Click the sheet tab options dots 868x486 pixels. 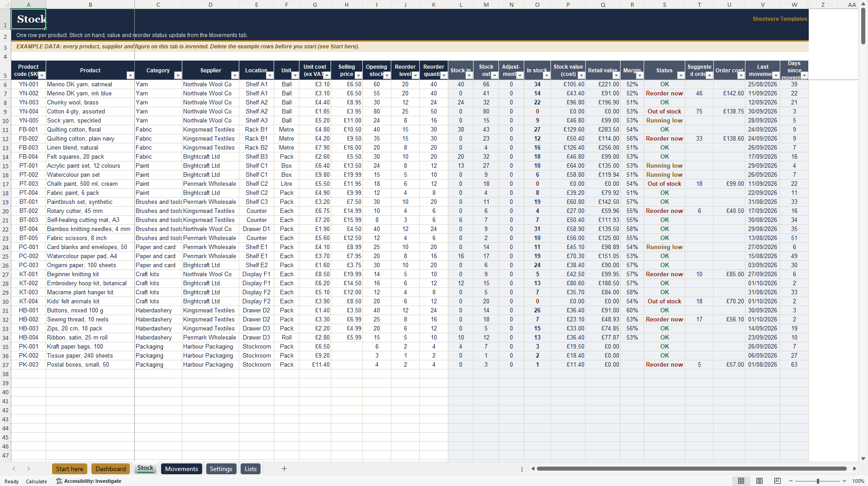coord(522,469)
